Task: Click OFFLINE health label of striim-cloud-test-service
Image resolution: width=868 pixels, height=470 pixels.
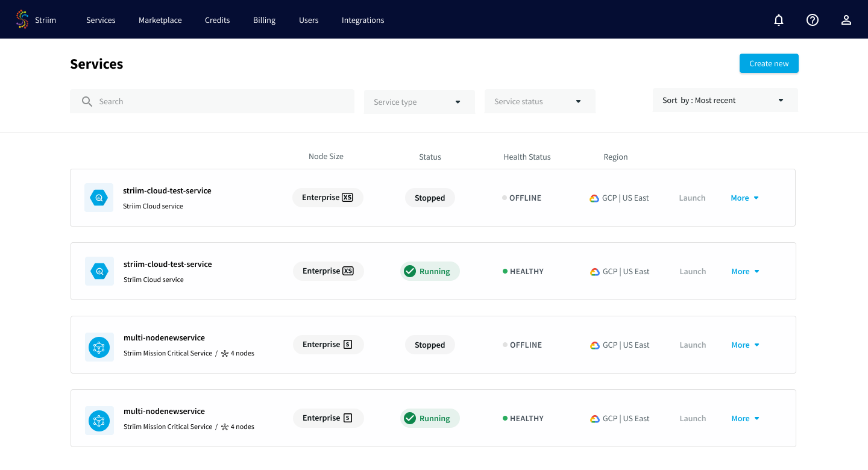Action: [525, 198]
